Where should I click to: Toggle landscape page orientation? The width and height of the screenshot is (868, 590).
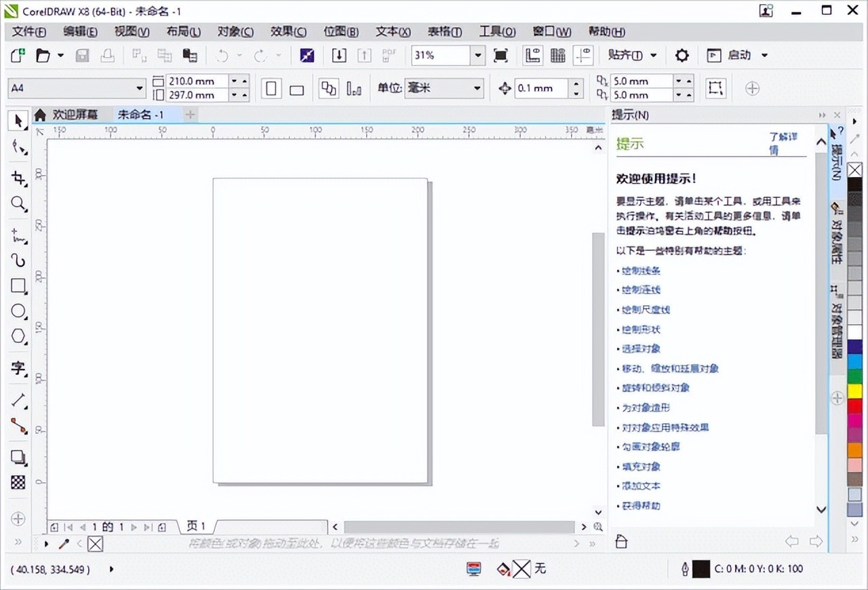[296, 90]
